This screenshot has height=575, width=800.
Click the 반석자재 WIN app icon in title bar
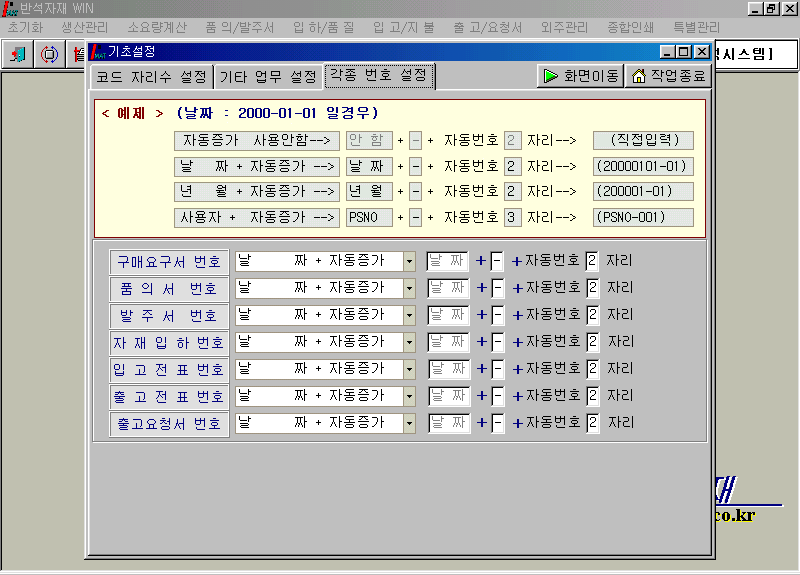pyautogui.click(x=10, y=8)
